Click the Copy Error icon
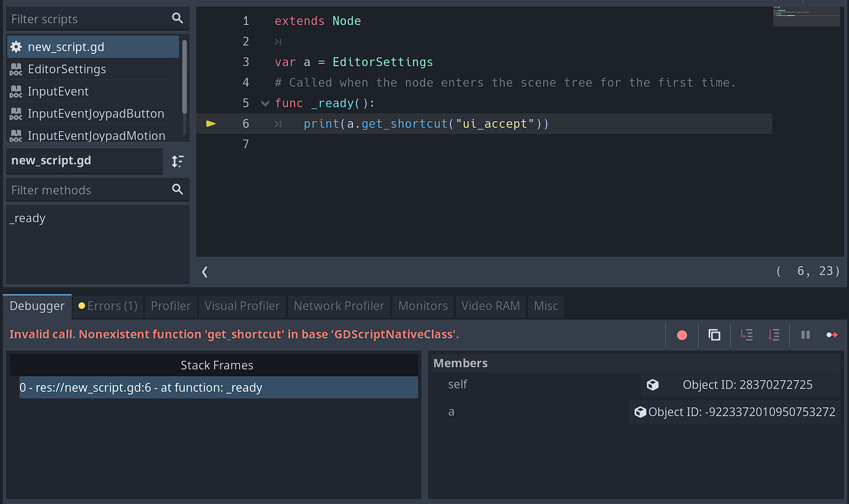 click(714, 335)
